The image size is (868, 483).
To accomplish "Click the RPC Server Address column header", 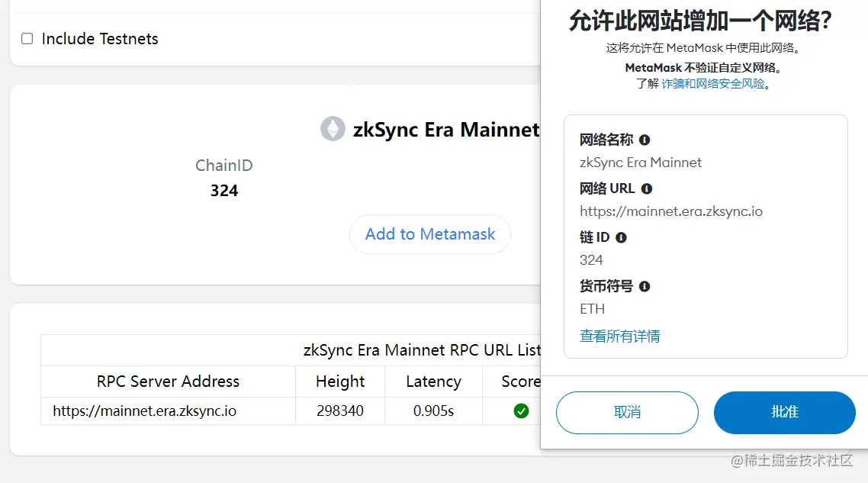I will point(168,382).
